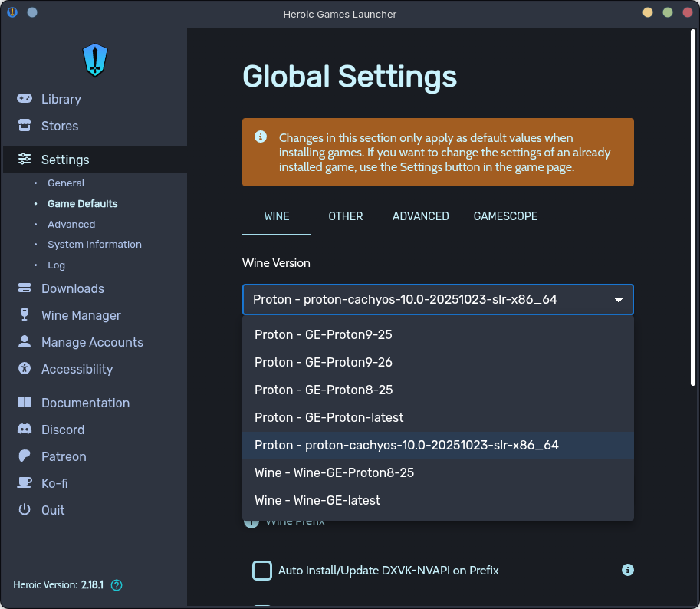Viewport: 700px width, 609px height.
Task: Open the System Information settings page
Action: pos(94,245)
